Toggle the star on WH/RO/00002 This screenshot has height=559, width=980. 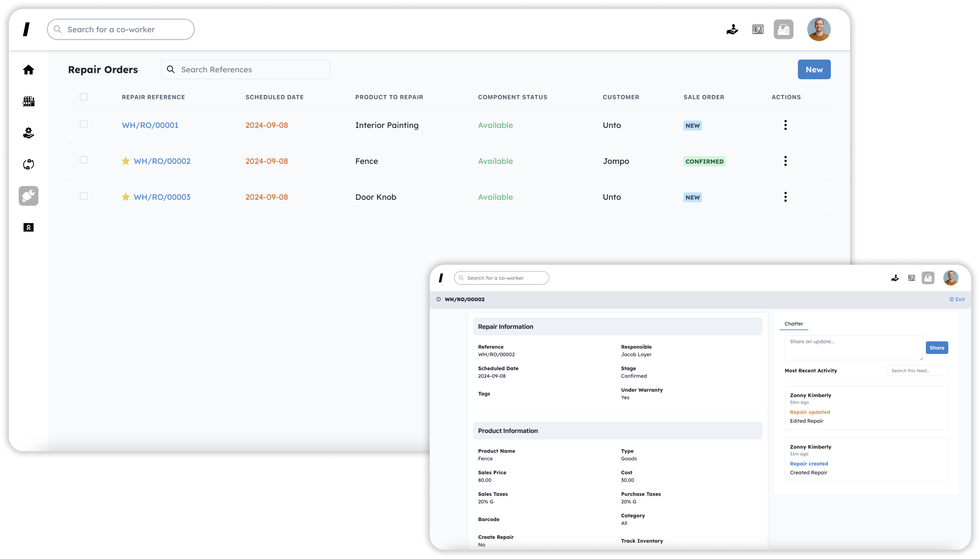(x=126, y=161)
